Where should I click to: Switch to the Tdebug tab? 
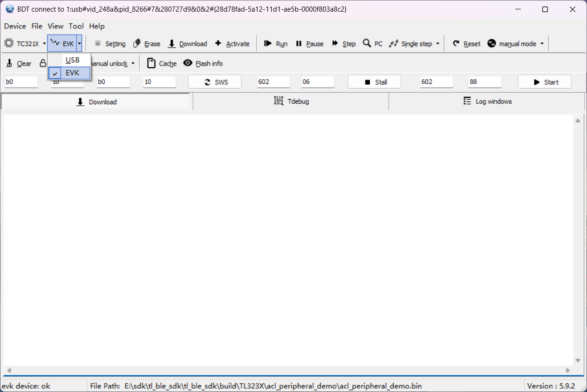coord(291,101)
